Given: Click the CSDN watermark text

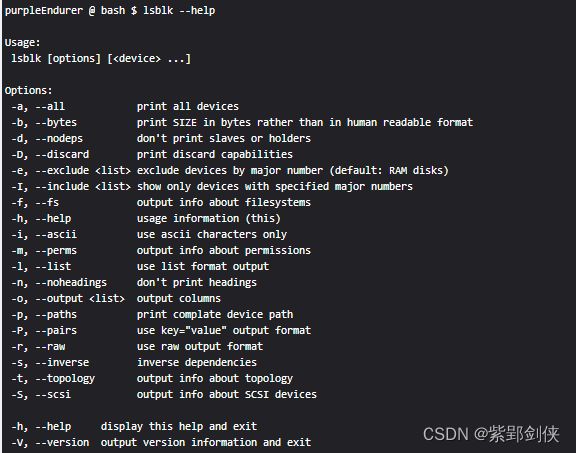Looking at the screenshot, I should 491,434.
